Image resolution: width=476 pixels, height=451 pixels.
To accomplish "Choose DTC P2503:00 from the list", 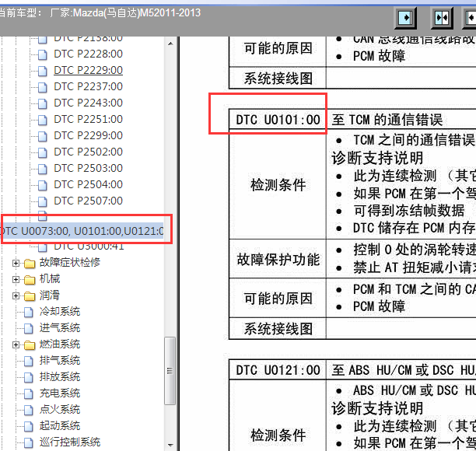I will [88, 169].
